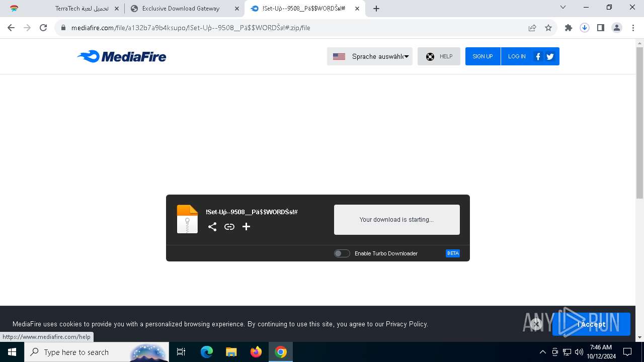Select the !Set-Up--9508 MediaFire tab
The height and width of the screenshot is (362, 644).
coord(305,9)
